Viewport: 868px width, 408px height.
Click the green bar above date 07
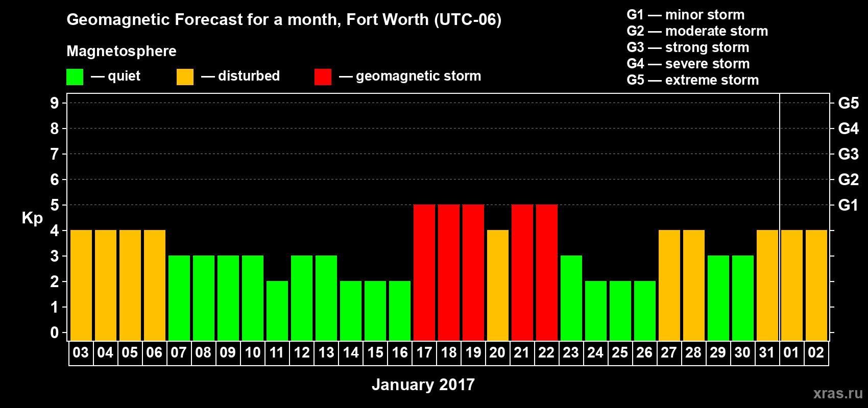pyautogui.click(x=179, y=298)
